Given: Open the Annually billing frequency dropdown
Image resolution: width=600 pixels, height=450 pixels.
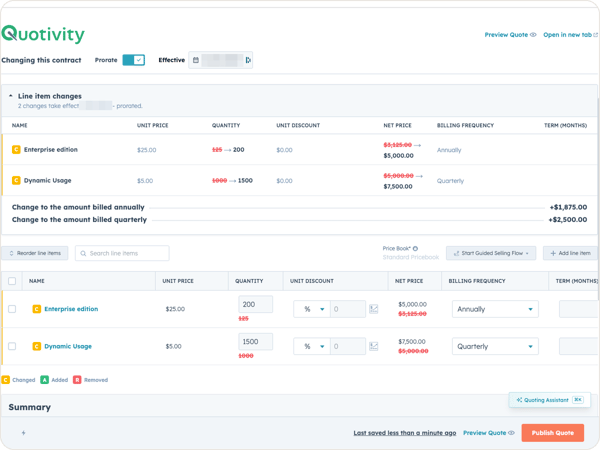Looking at the screenshot, I should [495, 309].
